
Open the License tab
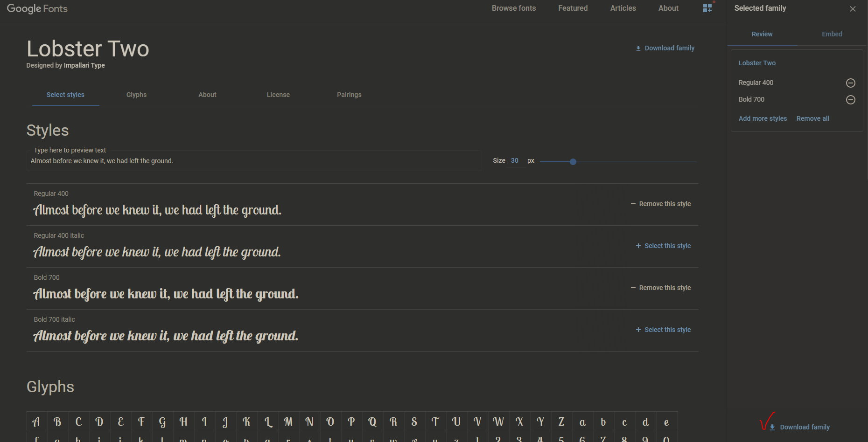click(278, 95)
